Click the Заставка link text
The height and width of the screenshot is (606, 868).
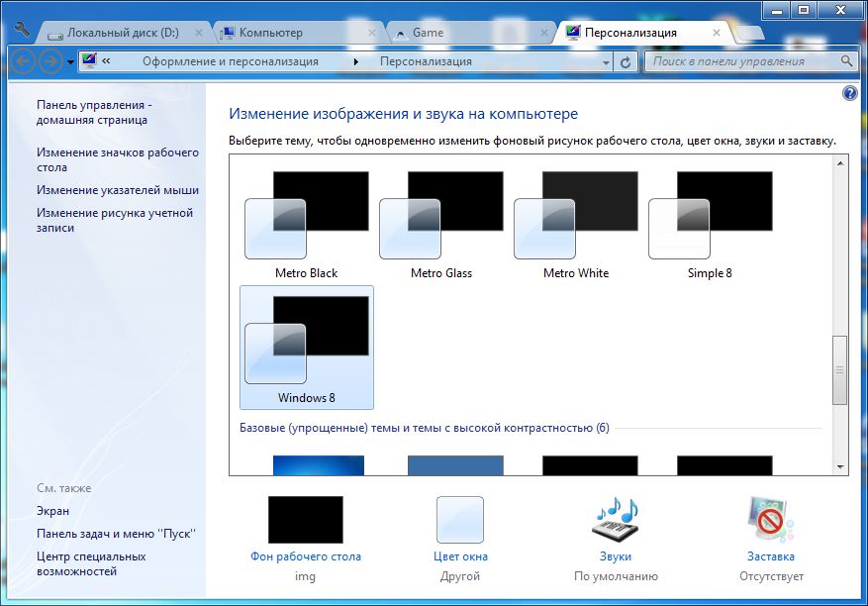click(771, 556)
